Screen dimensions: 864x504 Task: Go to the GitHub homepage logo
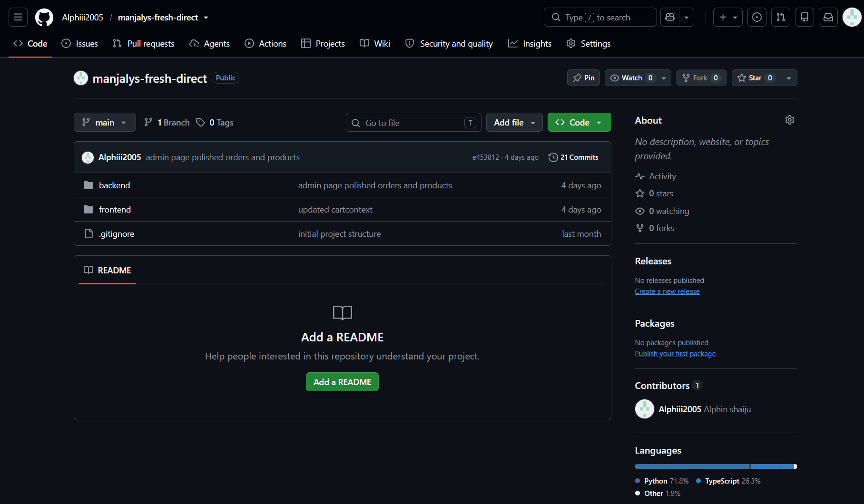pos(44,18)
